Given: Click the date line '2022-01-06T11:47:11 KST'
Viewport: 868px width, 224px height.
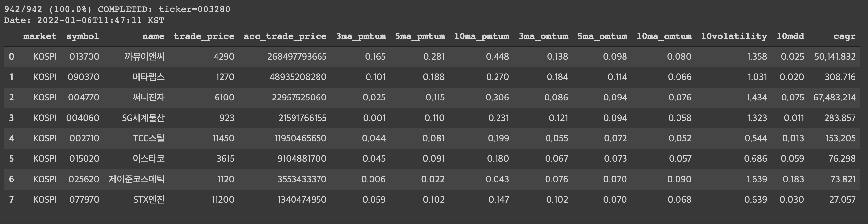Looking at the screenshot, I should 100,20.
